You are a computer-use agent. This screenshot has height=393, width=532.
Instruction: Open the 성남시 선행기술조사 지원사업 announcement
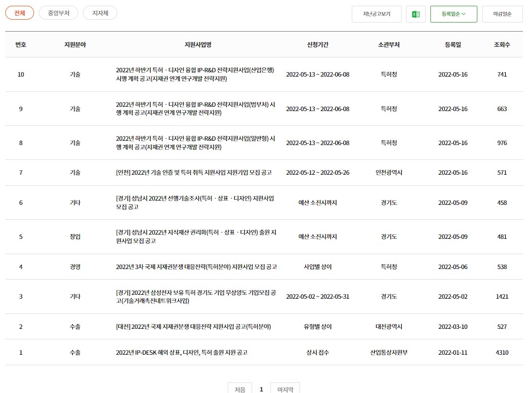pyautogui.click(x=195, y=202)
